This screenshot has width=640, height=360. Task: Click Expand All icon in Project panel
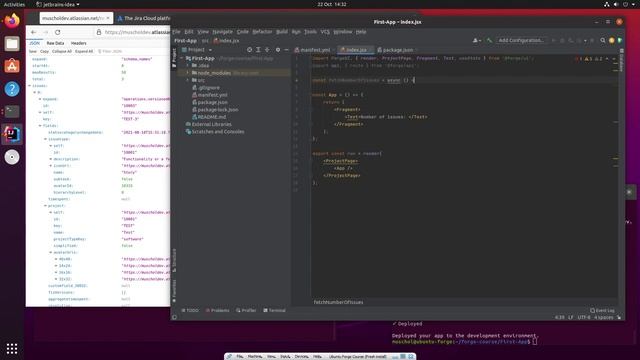click(258, 50)
